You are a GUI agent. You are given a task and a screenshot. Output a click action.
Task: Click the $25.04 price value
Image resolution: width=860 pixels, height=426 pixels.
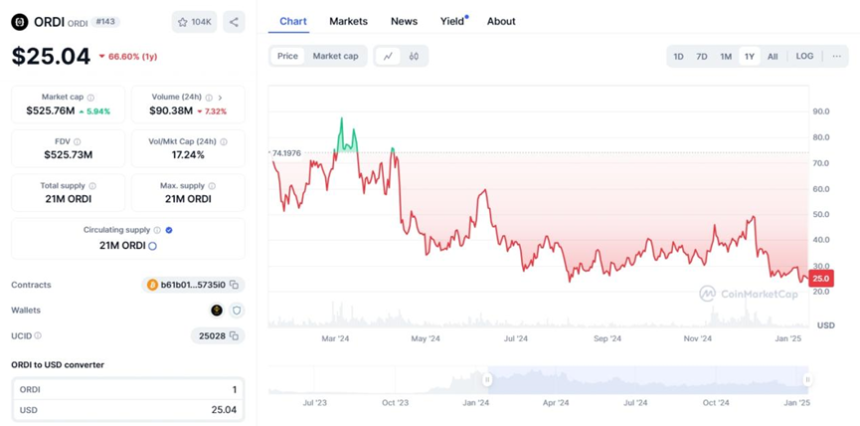click(50, 56)
